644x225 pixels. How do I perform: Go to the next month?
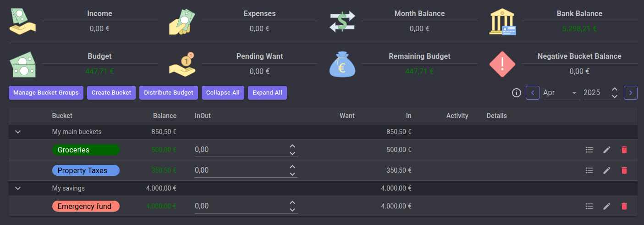point(631,93)
